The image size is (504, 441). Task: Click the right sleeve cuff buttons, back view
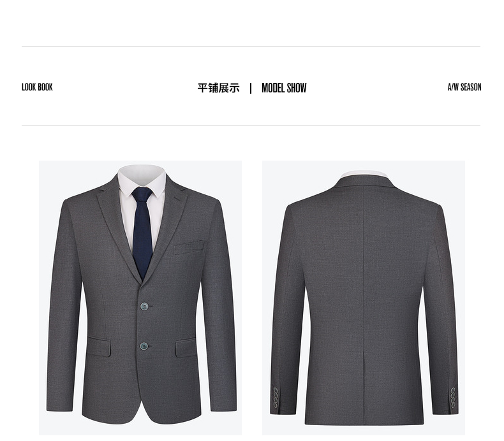click(x=453, y=398)
